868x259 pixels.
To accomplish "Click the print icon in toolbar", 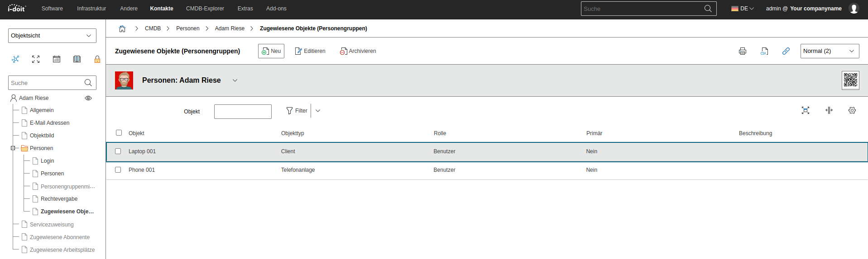I will (x=742, y=51).
